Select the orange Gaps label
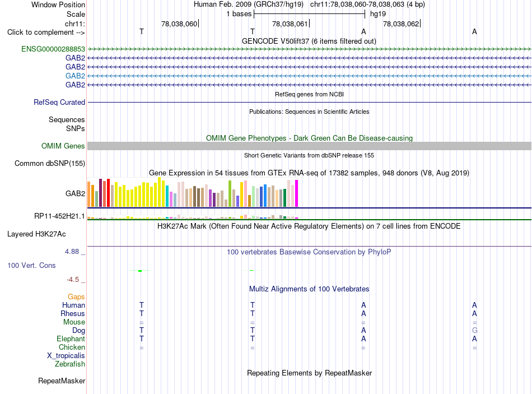Image resolution: width=532 pixels, height=394 pixels. (76, 297)
